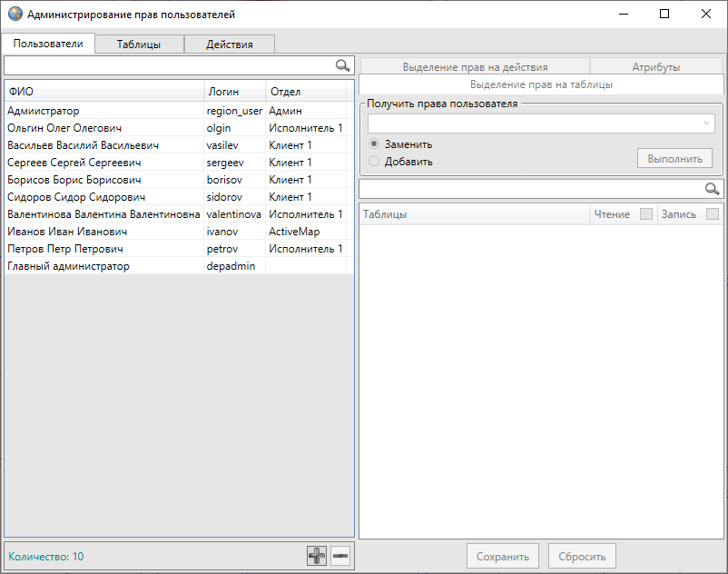This screenshot has height=574, width=728.
Task: Click the minus icon to remove user
Action: click(x=340, y=557)
